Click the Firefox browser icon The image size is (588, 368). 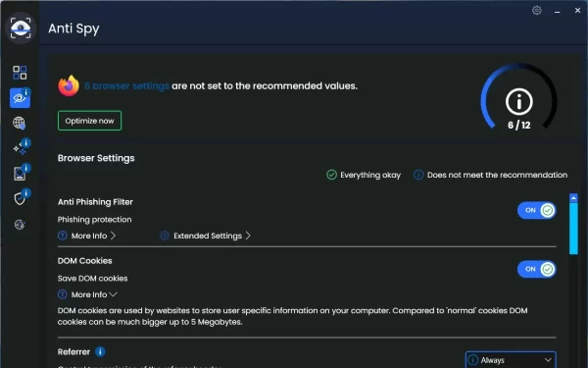pos(69,86)
